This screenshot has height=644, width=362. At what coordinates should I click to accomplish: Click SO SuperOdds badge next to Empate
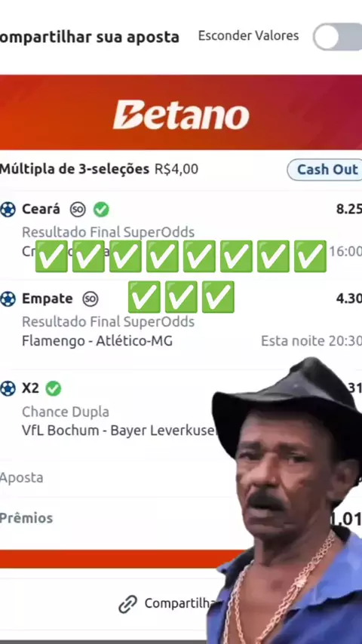coord(90,299)
